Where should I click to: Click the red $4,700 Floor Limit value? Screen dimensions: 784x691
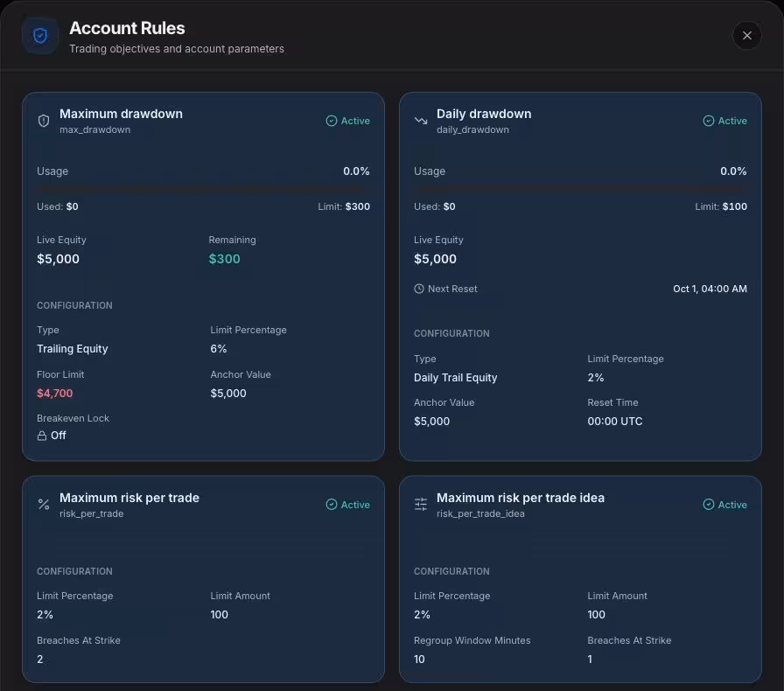pyautogui.click(x=54, y=394)
